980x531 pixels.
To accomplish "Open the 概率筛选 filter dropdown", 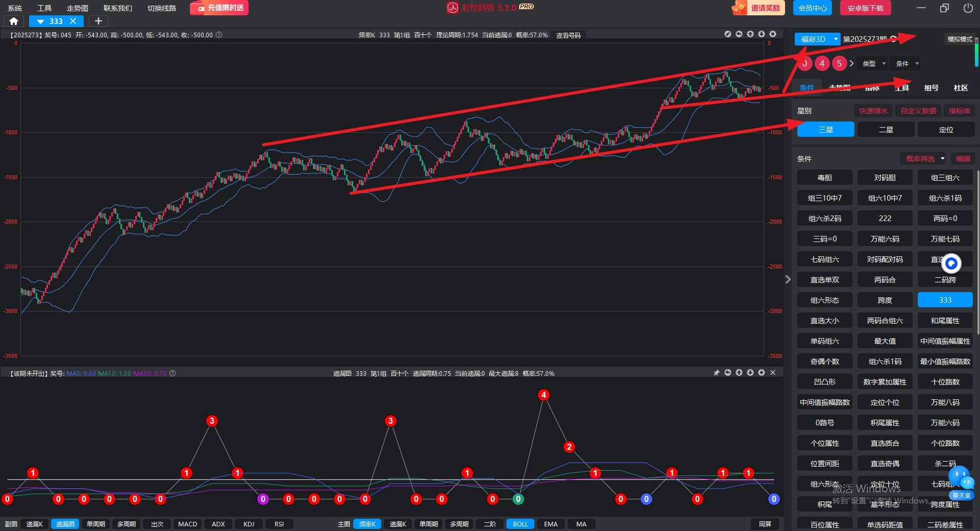I will pos(924,159).
